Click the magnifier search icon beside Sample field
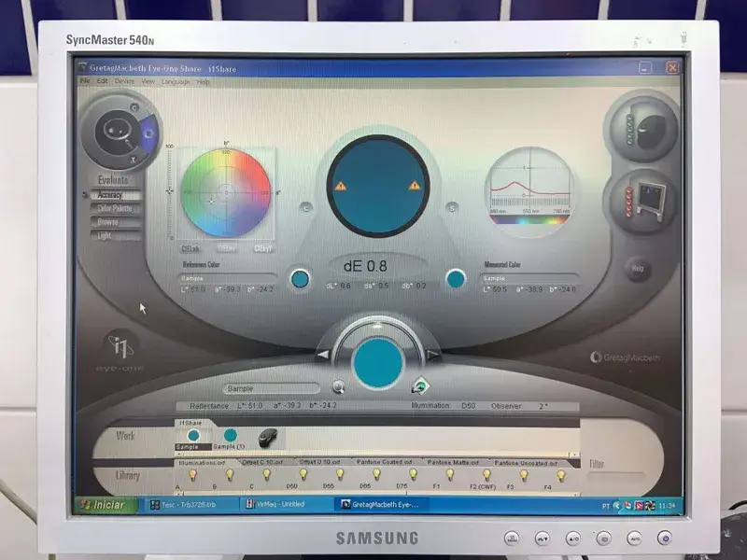The height and width of the screenshot is (560, 747). (x=338, y=387)
